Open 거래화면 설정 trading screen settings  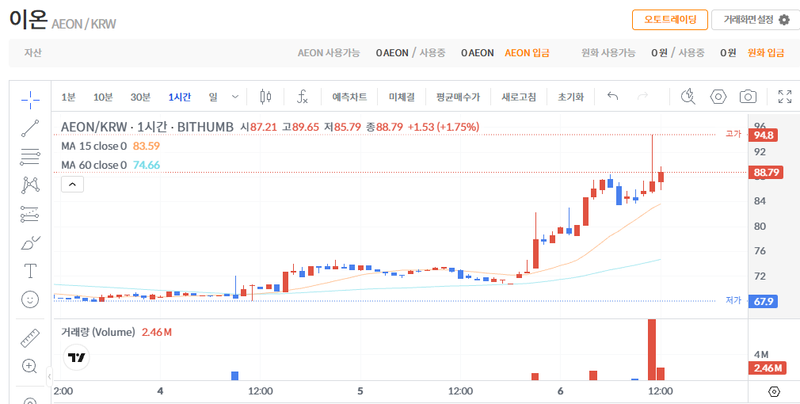(756, 20)
